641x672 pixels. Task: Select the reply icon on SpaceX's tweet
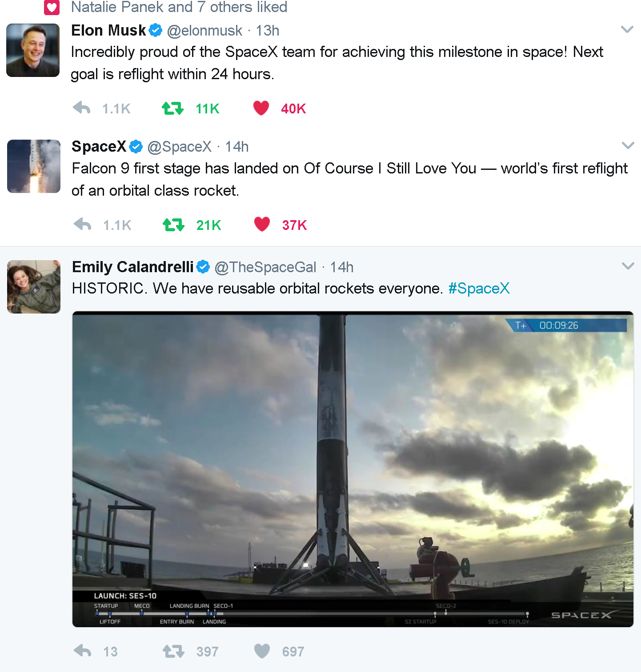(x=81, y=225)
